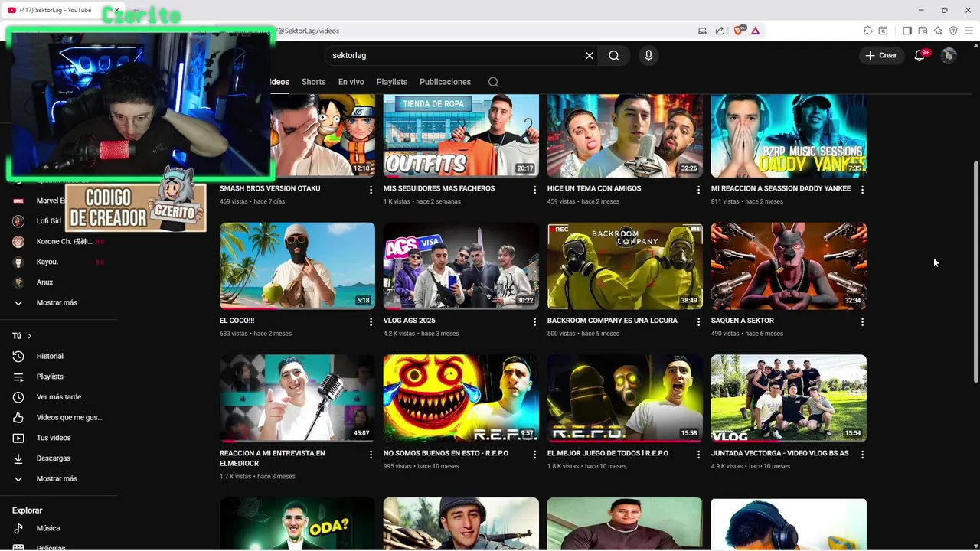Open options menu for MI REACCION A SEASSION DADDY YANKEE
Viewport: 980px width, 551px height.
pyautogui.click(x=862, y=190)
